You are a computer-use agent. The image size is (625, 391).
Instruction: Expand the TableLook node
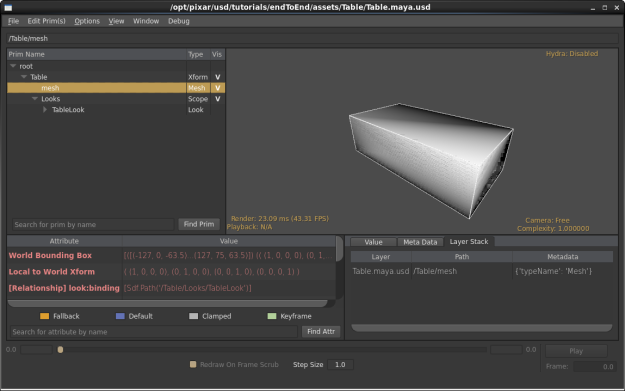tap(45, 109)
